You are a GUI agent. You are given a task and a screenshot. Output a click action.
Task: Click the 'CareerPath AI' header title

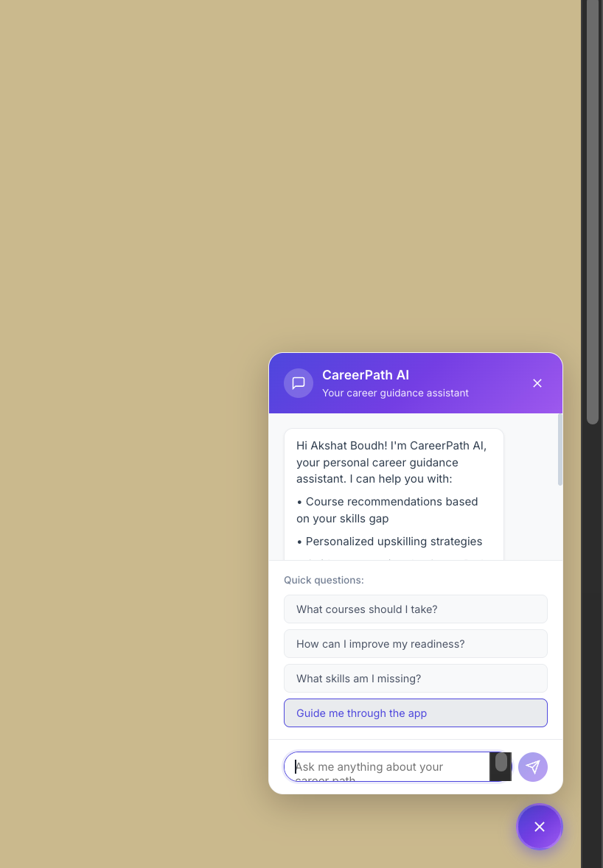366,375
